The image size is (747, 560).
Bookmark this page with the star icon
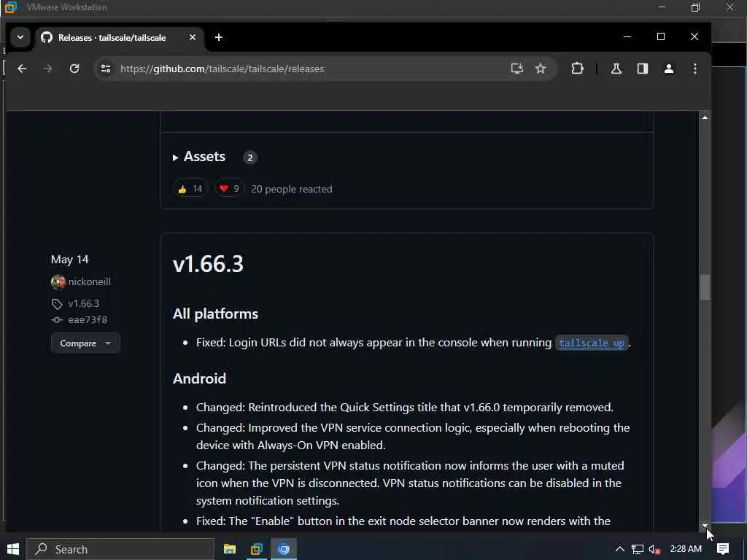(541, 69)
